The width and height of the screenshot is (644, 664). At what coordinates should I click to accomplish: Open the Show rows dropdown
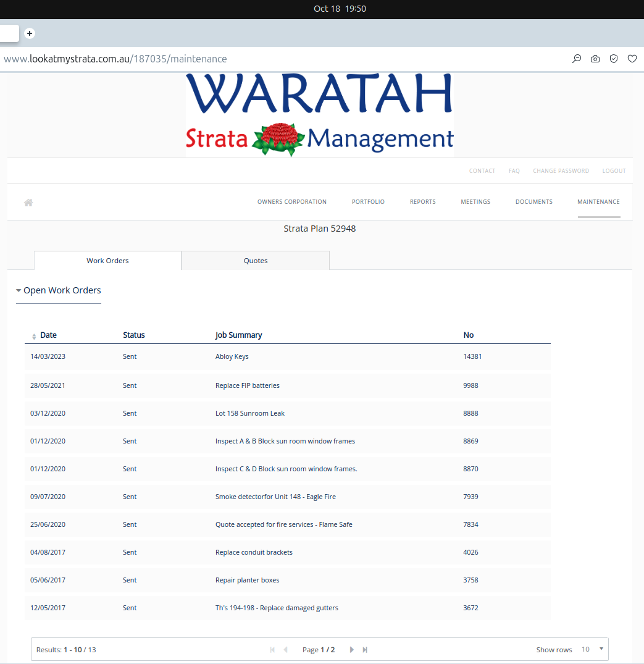592,649
